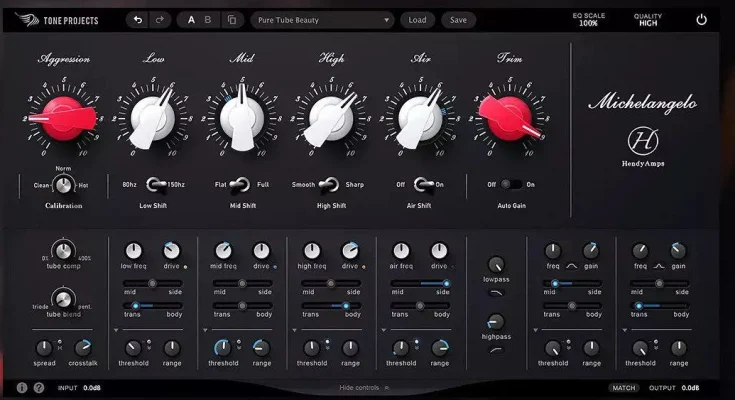Toggle the Auto Gain switch

(x=510, y=184)
